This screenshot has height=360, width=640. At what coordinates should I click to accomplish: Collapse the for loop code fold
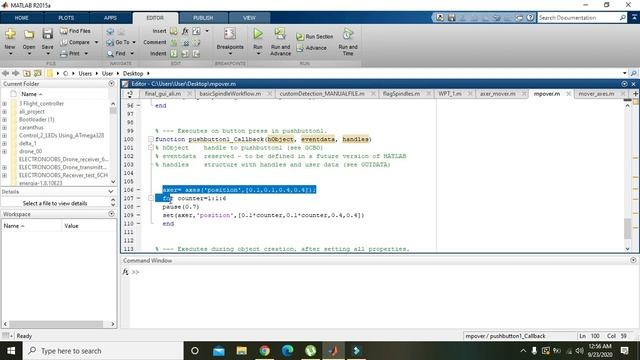pos(151,198)
